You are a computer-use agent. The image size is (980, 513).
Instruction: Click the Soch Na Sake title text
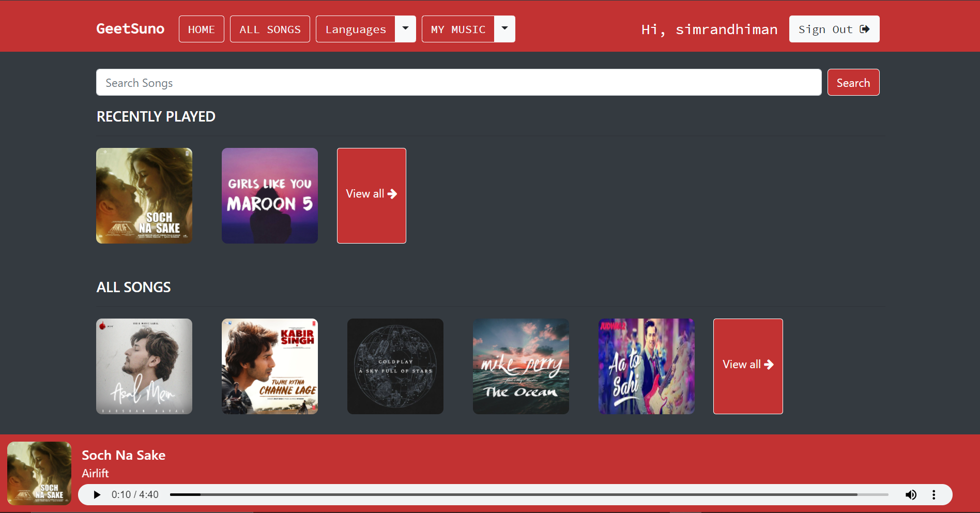tap(124, 455)
